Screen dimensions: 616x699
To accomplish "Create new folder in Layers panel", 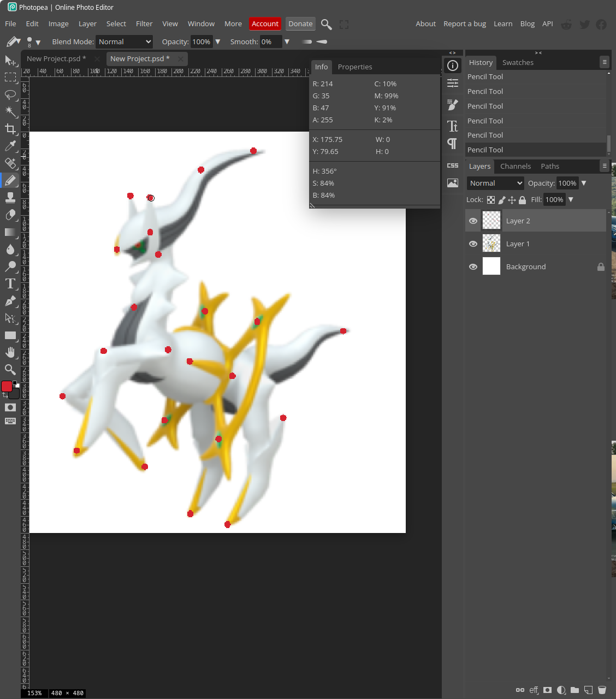I will tap(574, 690).
